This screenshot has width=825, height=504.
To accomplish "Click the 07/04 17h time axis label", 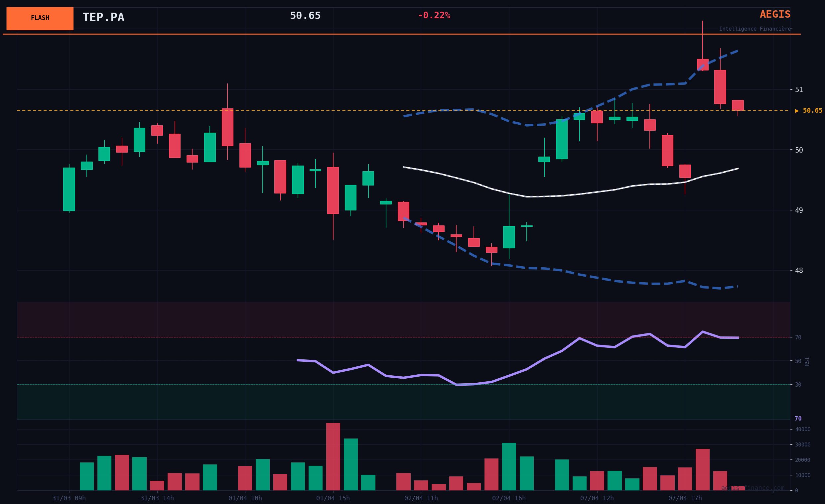I will click(x=685, y=498).
